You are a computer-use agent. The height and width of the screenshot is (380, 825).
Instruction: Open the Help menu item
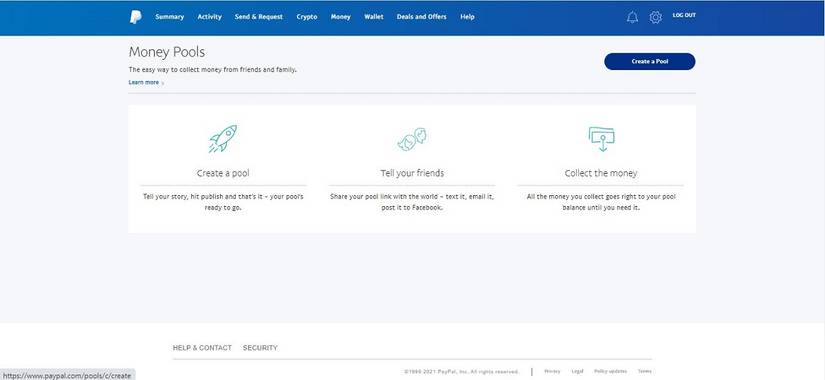coord(467,17)
